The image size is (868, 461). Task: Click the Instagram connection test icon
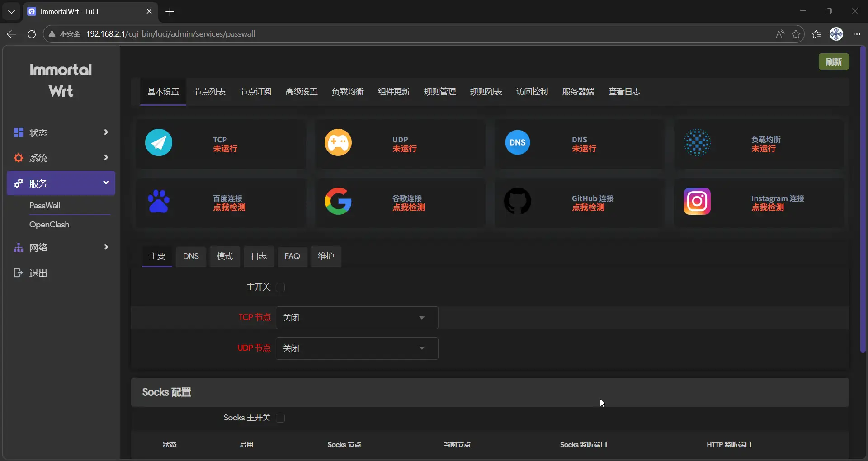click(697, 202)
